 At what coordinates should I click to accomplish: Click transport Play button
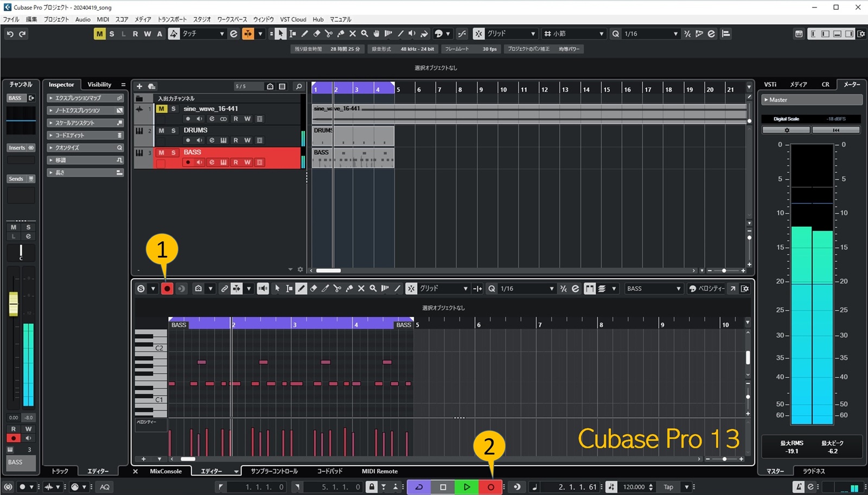(467, 487)
